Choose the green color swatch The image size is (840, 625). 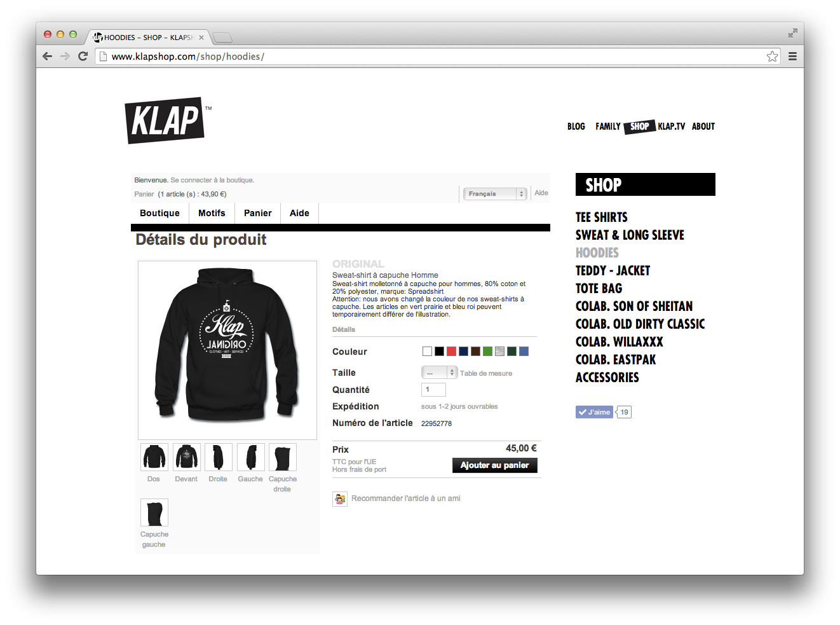[x=487, y=352]
